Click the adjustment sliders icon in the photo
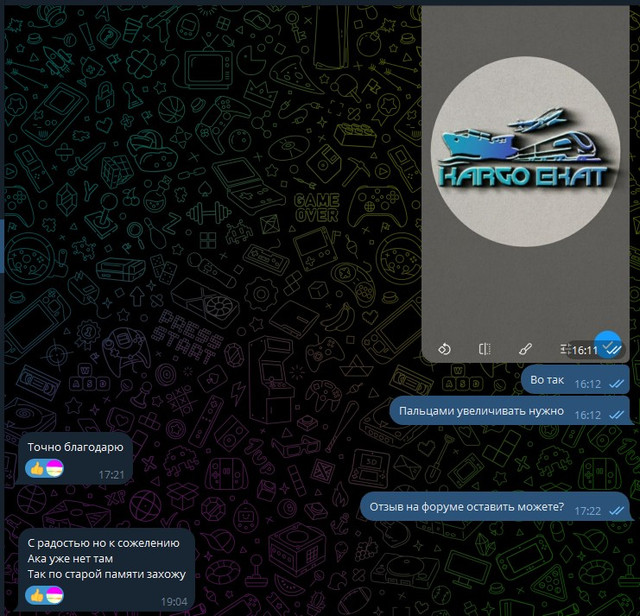 [566, 349]
